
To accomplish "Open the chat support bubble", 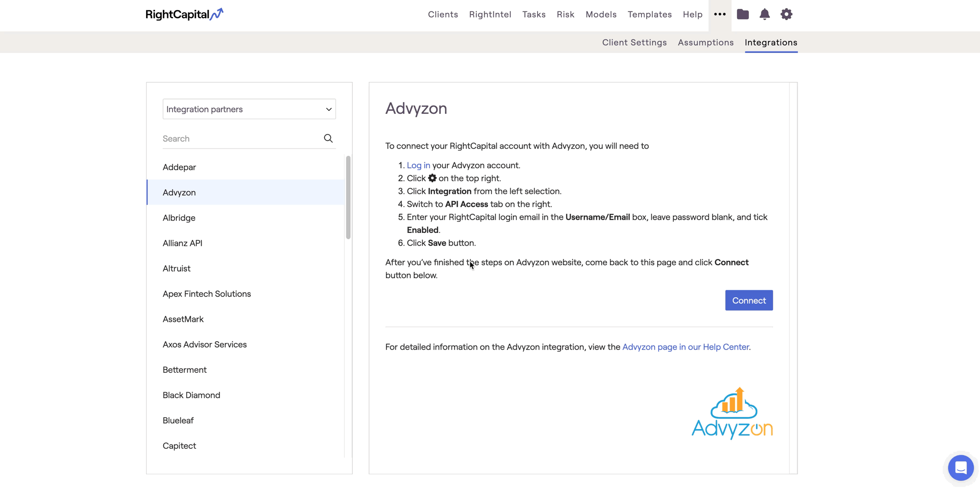I will [960, 467].
